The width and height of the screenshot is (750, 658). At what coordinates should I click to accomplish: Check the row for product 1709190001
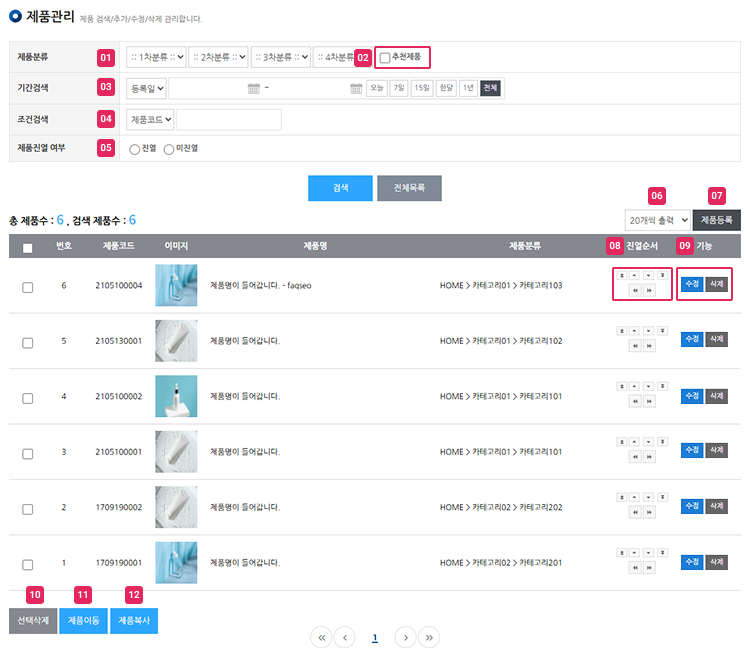[x=28, y=565]
